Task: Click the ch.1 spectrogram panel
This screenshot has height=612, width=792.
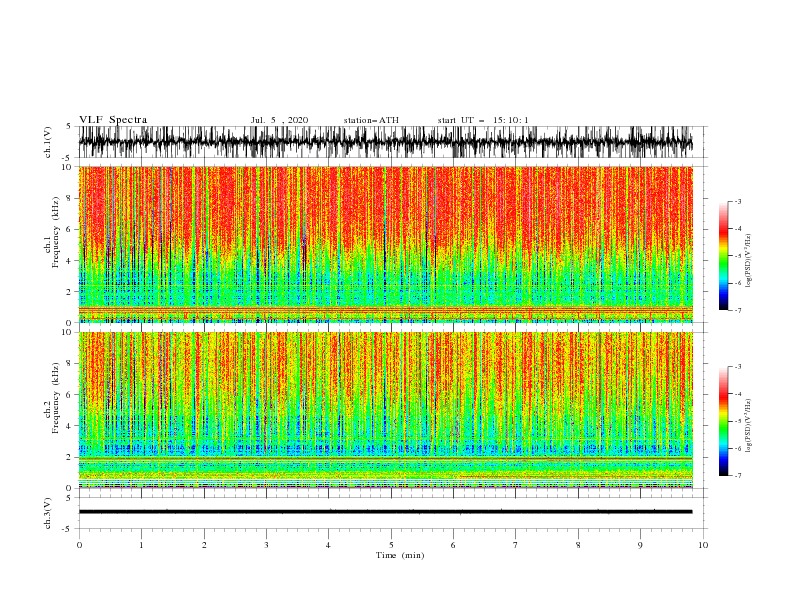Action: pyautogui.click(x=385, y=244)
